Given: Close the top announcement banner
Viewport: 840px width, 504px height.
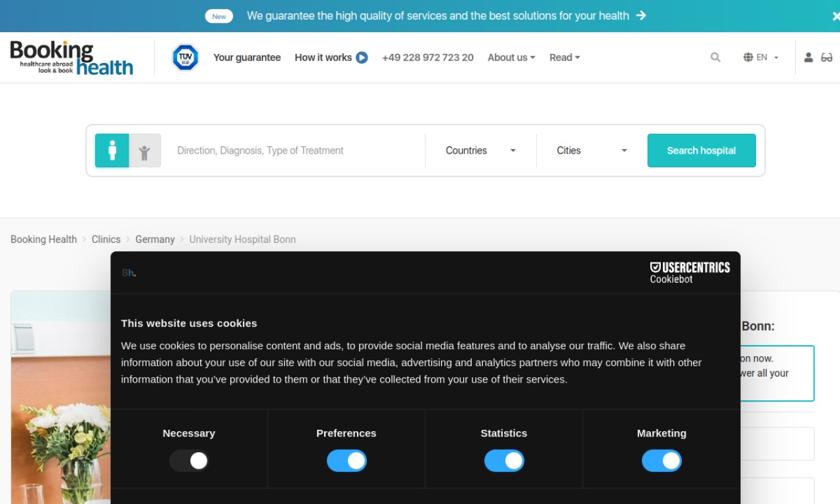Looking at the screenshot, I should (835, 16).
